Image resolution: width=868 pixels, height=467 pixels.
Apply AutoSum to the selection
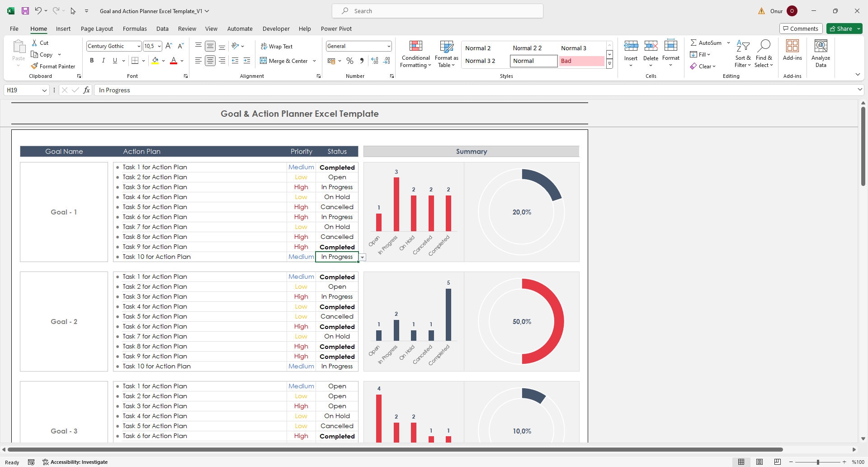706,42
